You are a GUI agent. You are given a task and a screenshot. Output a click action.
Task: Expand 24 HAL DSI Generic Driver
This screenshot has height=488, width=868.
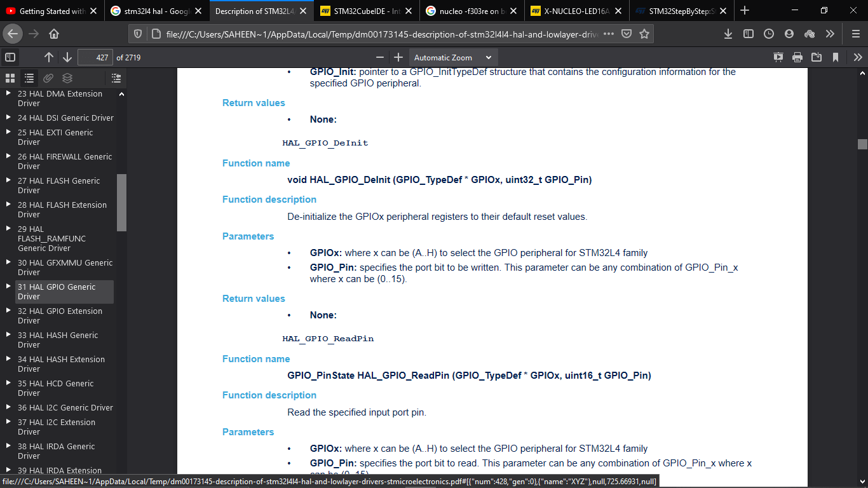(8, 118)
